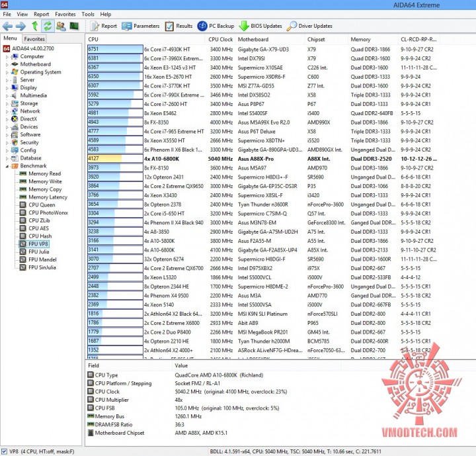
Task: Open the Results toolbar button
Action: click(178, 26)
